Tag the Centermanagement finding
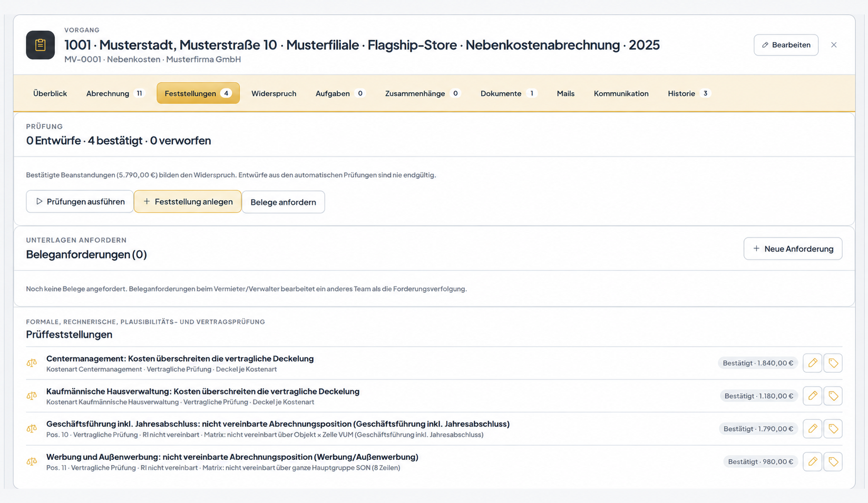This screenshot has height=503, width=868. 833,363
